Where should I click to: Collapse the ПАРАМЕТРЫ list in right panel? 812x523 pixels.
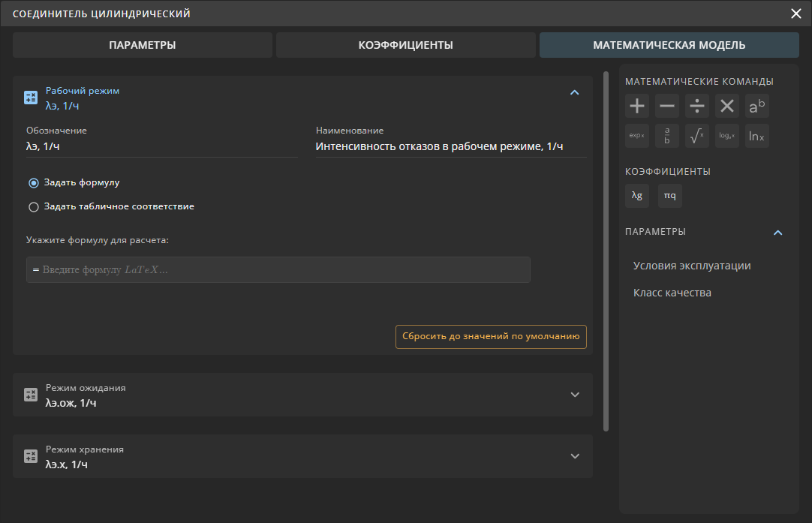coord(777,233)
